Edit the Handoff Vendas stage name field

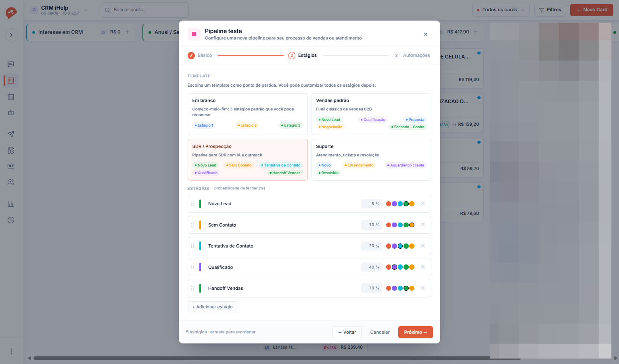click(x=282, y=288)
